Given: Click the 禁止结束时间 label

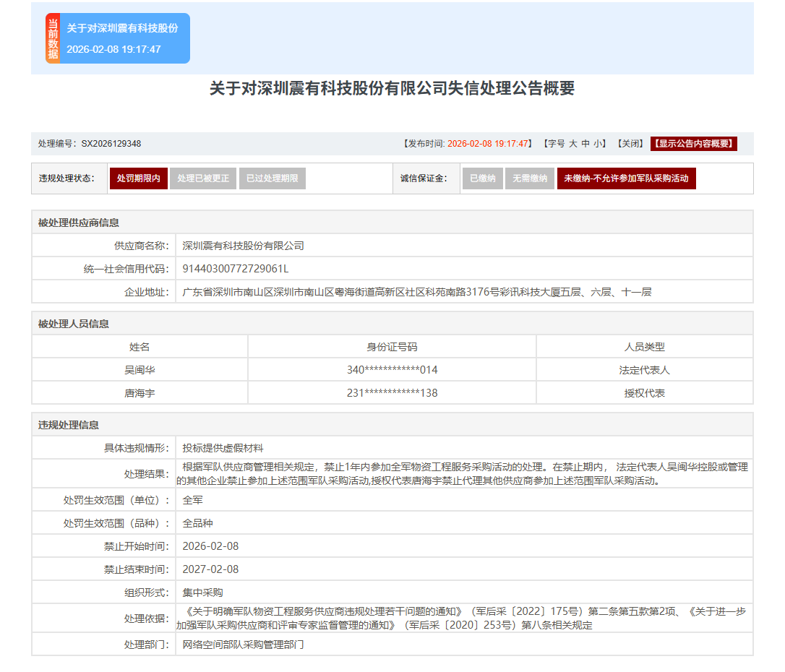Looking at the screenshot, I should tap(137, 569).
